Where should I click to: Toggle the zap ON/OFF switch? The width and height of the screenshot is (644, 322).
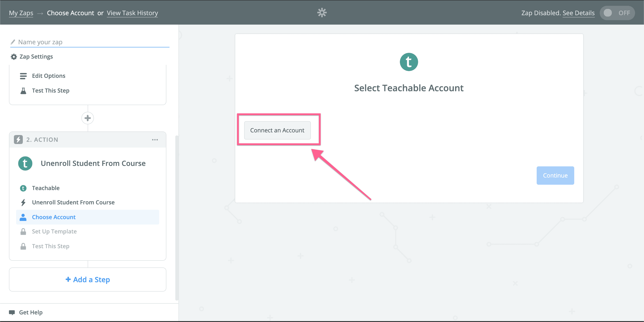(617, 13)
